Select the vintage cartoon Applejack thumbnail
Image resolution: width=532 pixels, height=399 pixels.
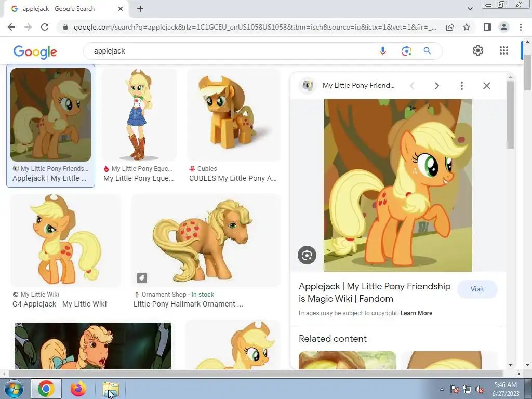pos(93,345)
